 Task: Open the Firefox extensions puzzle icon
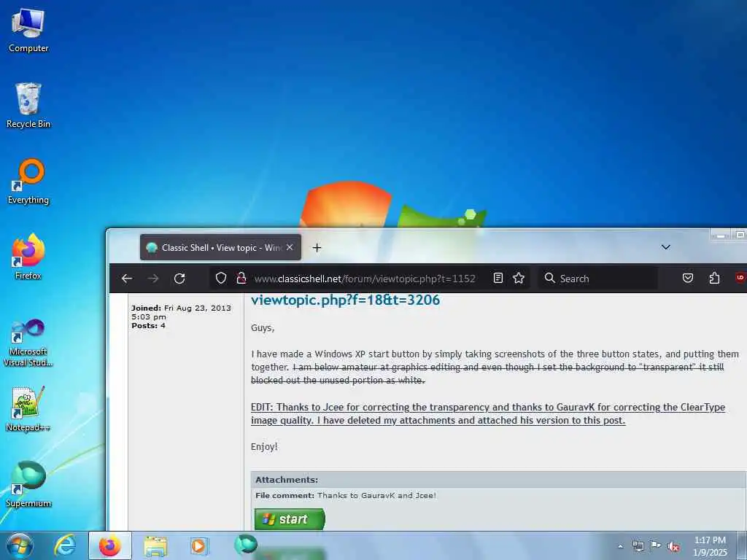pyautogui.click(x=714, y=278)
